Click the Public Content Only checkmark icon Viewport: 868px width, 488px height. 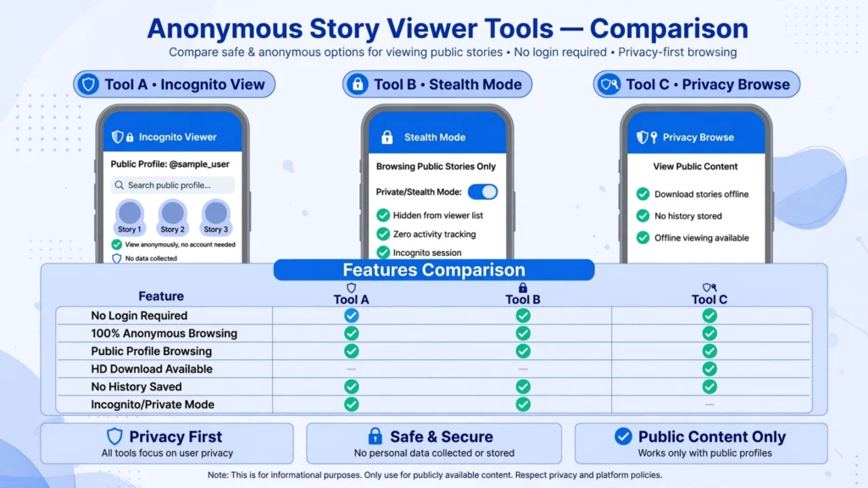pyautogui.click(x=623, y=436)
